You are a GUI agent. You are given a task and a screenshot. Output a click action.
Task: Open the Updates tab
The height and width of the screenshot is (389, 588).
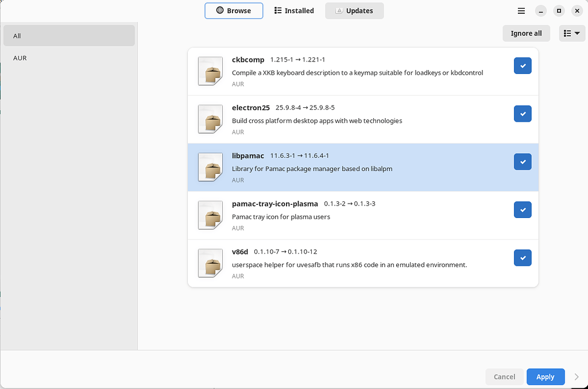coord(354,11)
